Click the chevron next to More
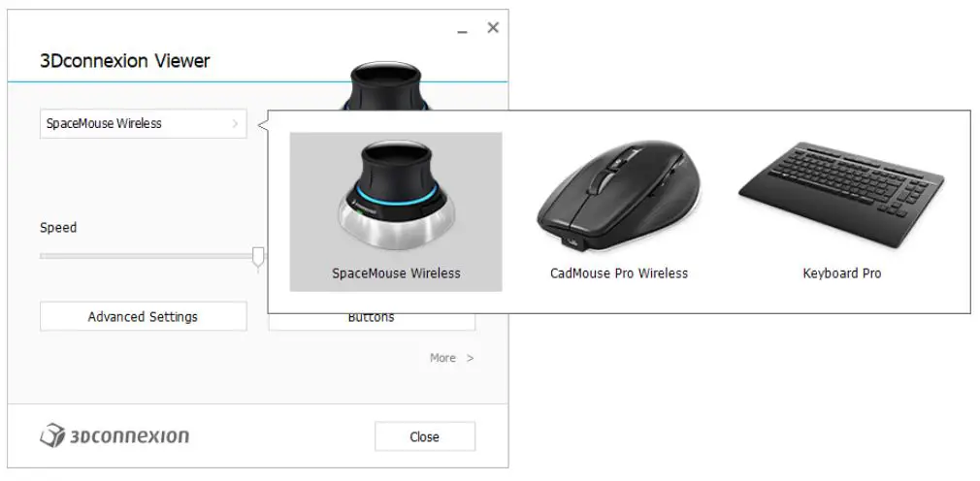980x481 pixels. (x=470, y=358)
